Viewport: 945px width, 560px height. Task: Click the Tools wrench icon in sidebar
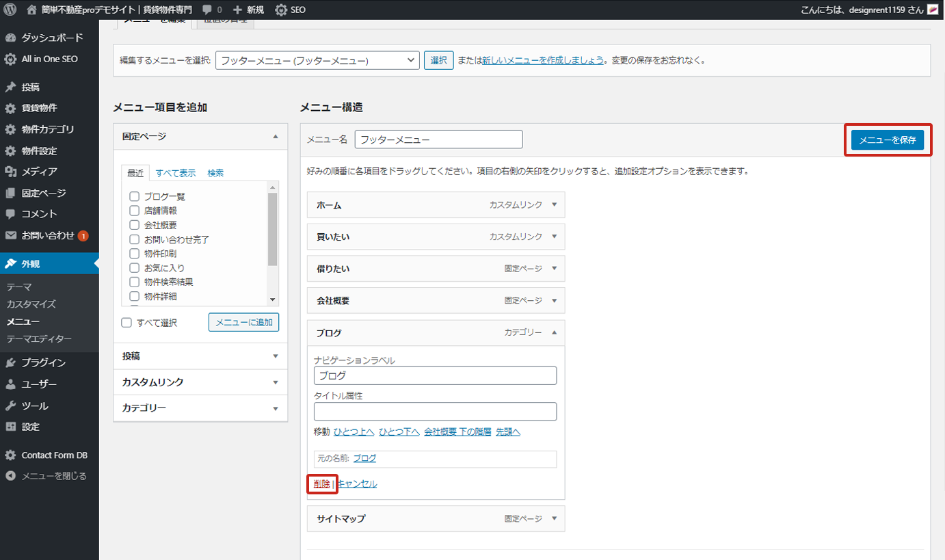(10, 405)
